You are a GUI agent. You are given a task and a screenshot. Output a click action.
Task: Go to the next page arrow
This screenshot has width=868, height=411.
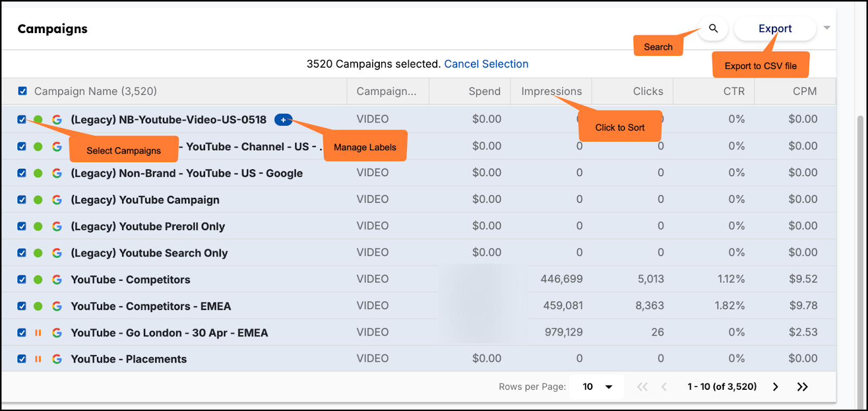pyautogui.click(x=775, y=387)
